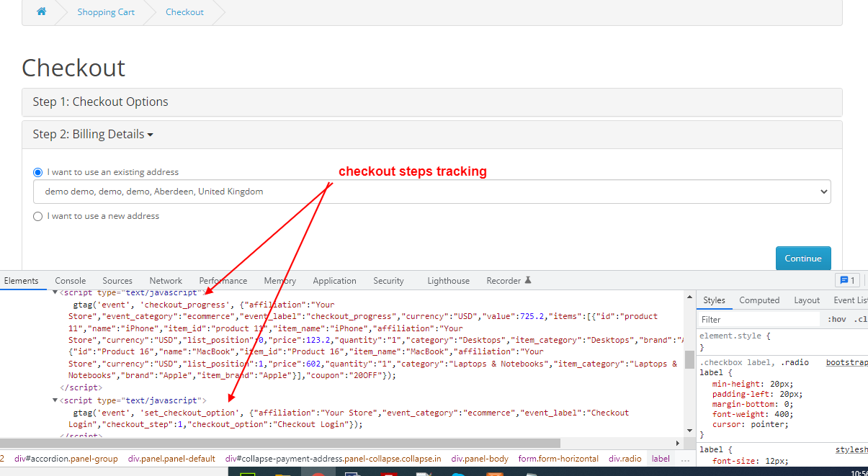Screen dimensions: 868x476
Task: Switch to the Elements tab
Action: (x=21, y=281)
